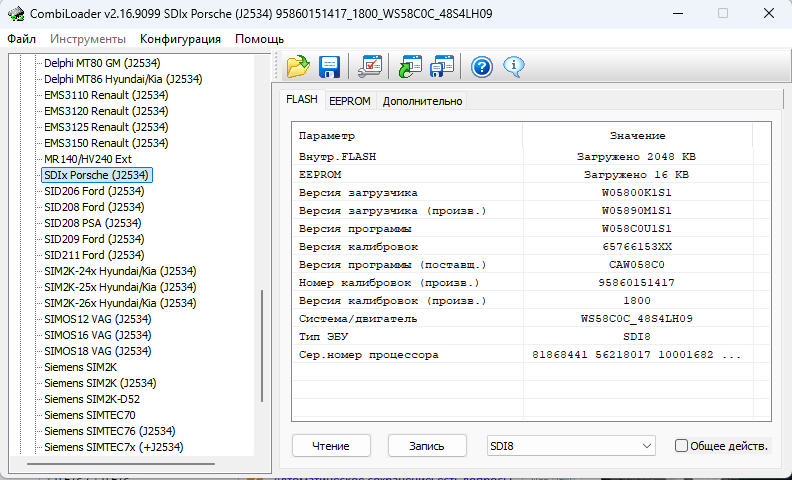Select Delphi MT86 Hyundai/Kia (J2534)
The width and height of the screenshot is (792, 480).
click(123, 79)
